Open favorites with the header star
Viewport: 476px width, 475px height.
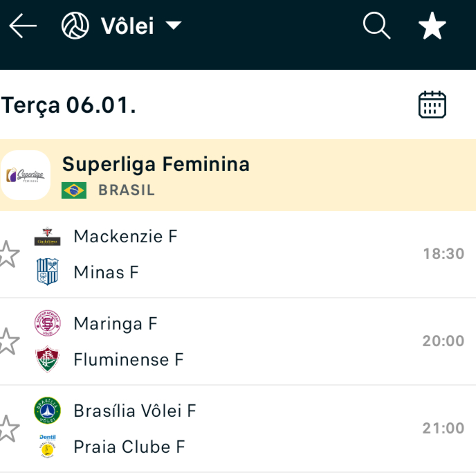click(432, 27)
